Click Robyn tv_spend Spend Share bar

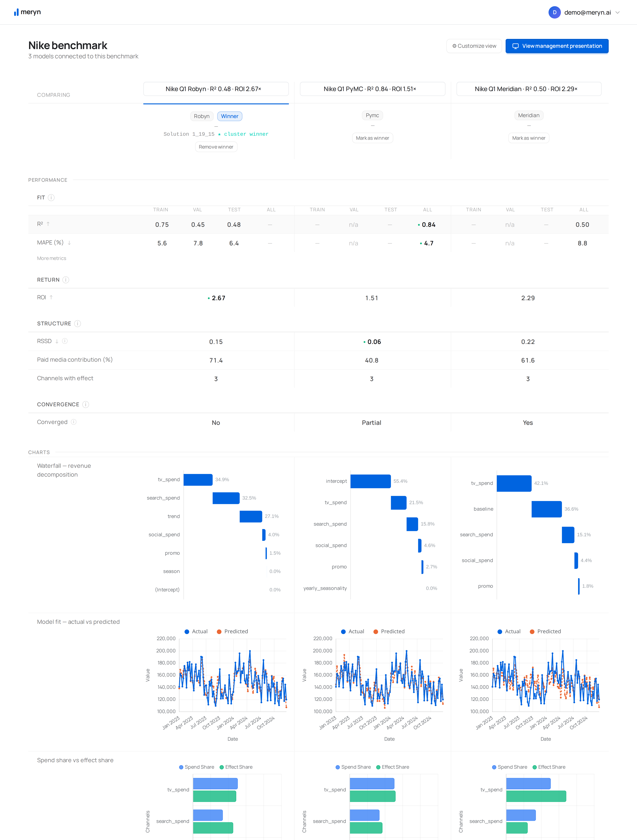pyautogui.click(x=215, y=783)
